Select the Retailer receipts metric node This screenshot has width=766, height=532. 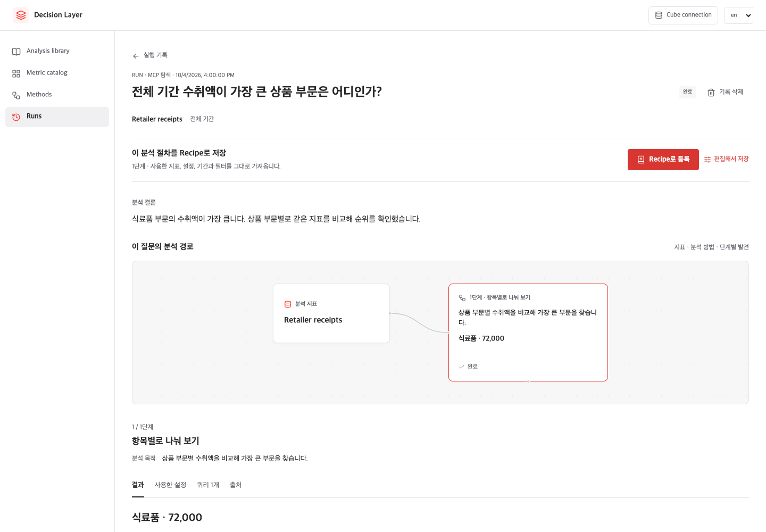tap(331, 313)
